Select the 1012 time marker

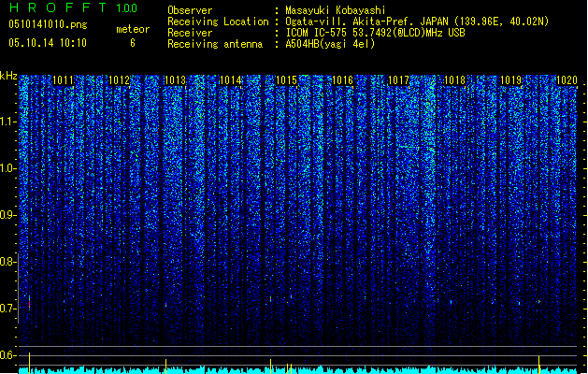[x=119, y=80]
